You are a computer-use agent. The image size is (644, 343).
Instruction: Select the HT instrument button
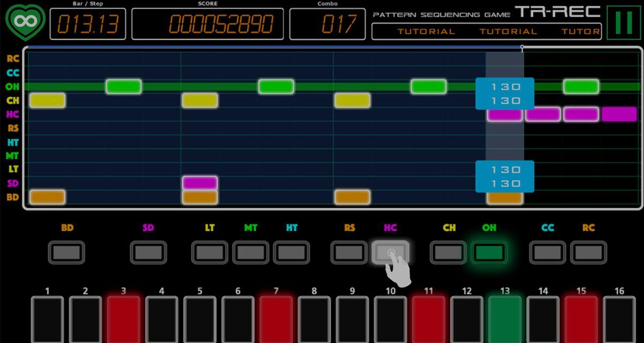(292, 252)
